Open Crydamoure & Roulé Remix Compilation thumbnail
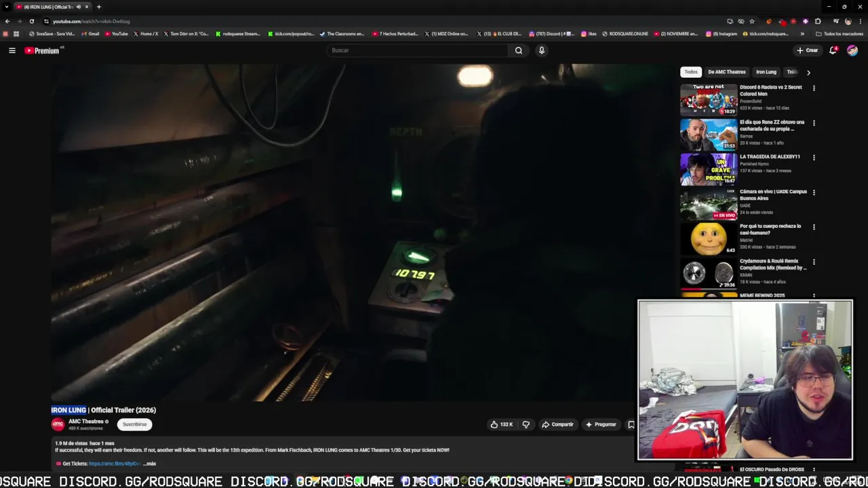Viewport: 868px width, 488px height. pyautogui.click(x=709, y=273)
